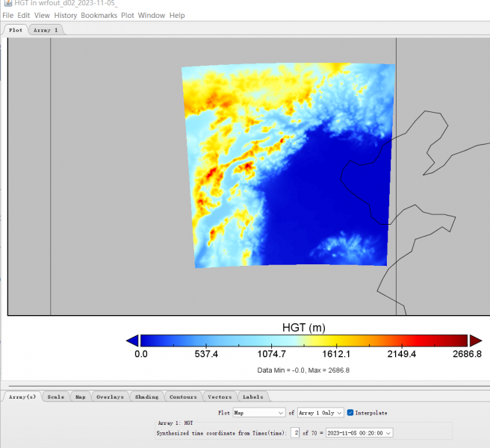This screenshot has height=448, width=490.
Task: Switch to the Array 1 tab
Action: [x=46, y=30]
